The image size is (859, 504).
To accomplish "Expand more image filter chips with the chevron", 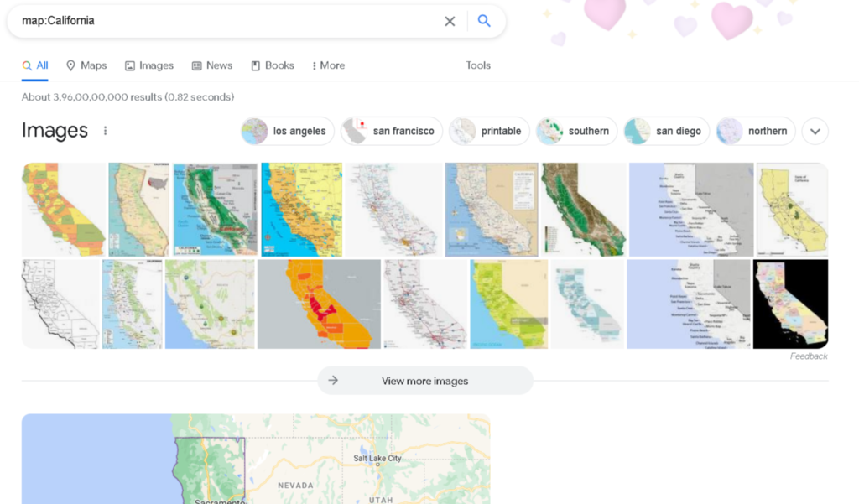I will pyautogui.click(x=815, y=131).
